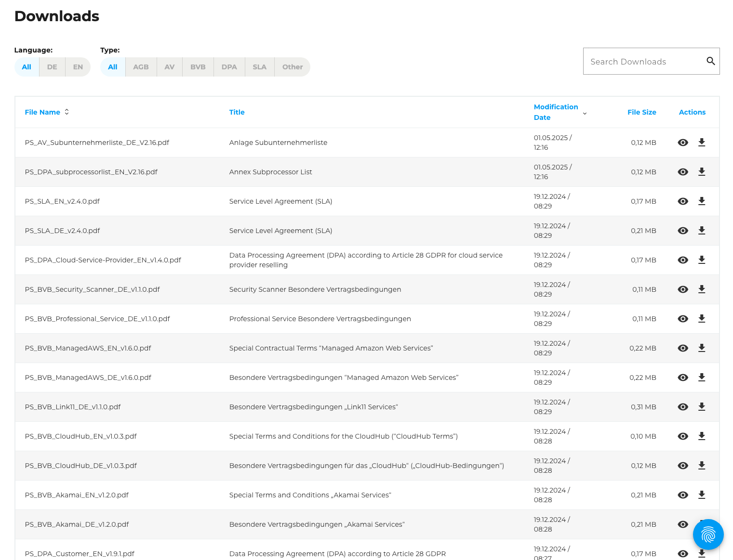Preview the CloudHub Terms EN document

683,436
